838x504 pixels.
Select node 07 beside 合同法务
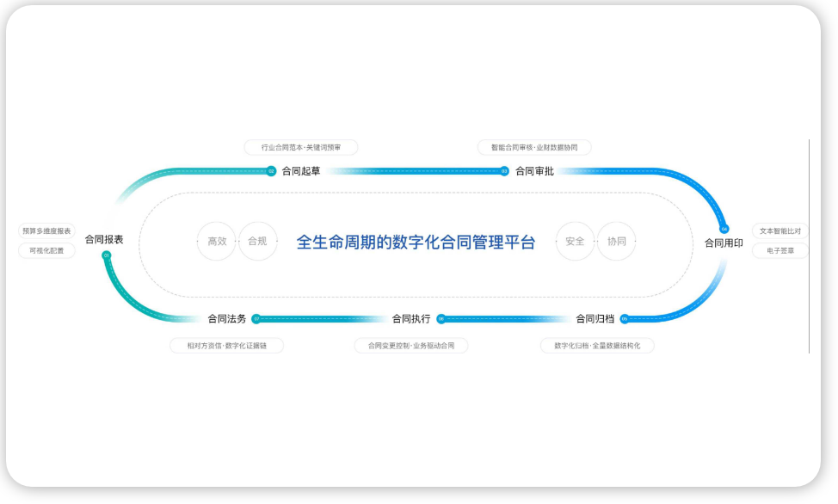[256, 319]
